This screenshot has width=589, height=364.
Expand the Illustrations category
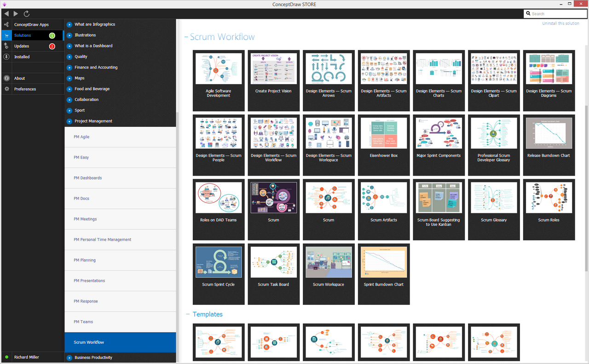(x=69, y=35)
